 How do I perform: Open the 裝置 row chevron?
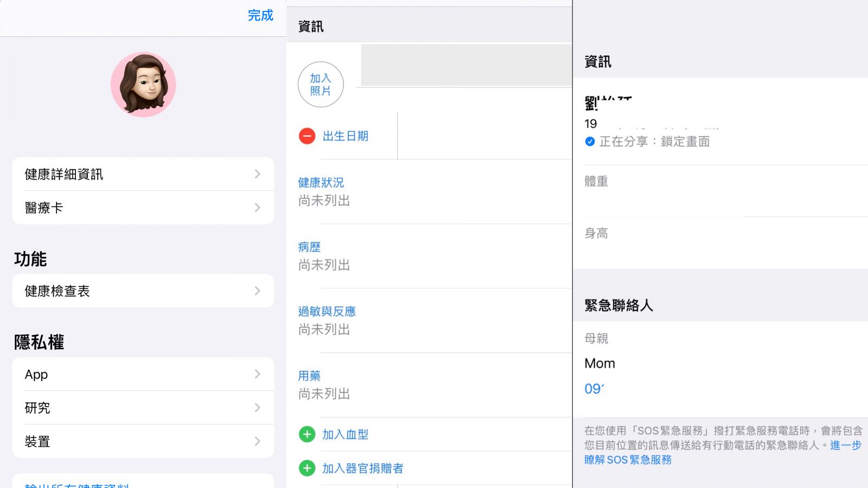pyautogui.click(x=257, y=441)
